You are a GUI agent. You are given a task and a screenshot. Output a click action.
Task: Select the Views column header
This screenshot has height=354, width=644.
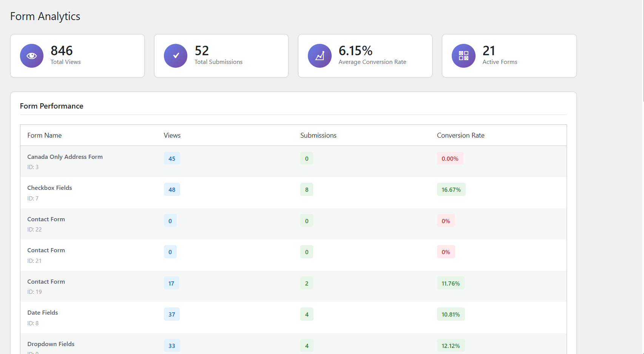(x=172, y=135)
